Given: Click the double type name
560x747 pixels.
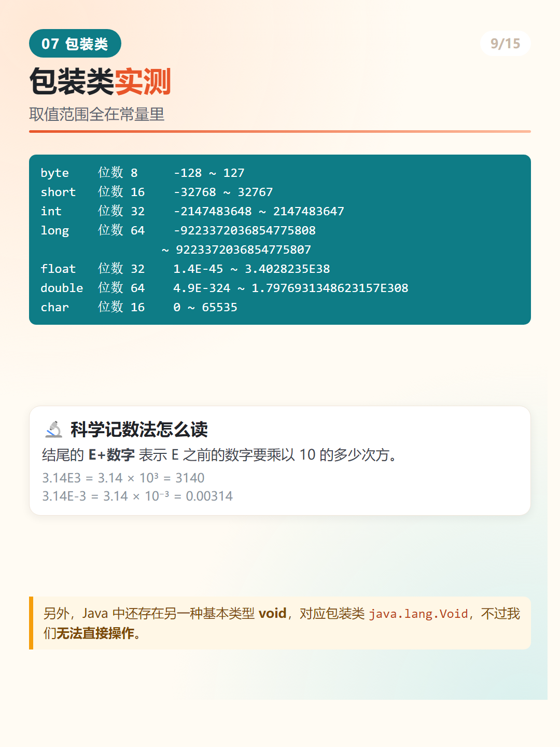Looking at the screenshot, I should (x=62, y=288).
